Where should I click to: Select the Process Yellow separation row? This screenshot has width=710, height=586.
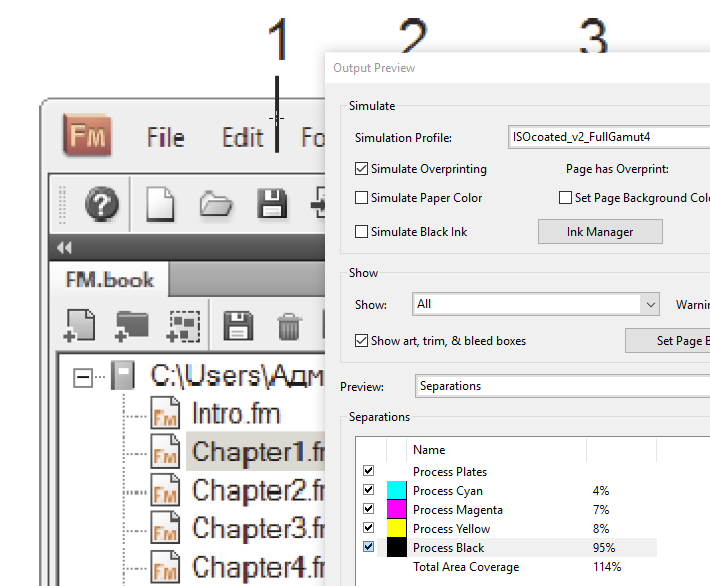507,528
